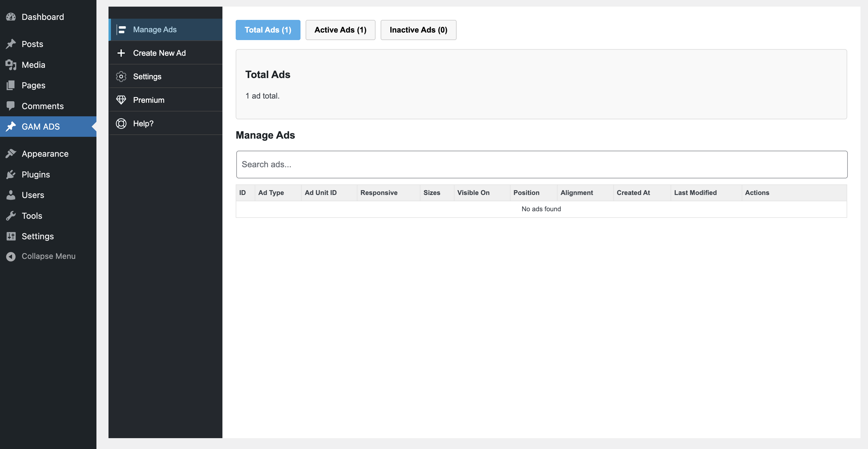Screen dimensions: 868x449
Task: Click the Dashboard gauge icon
Action: [x=11, y=17]
